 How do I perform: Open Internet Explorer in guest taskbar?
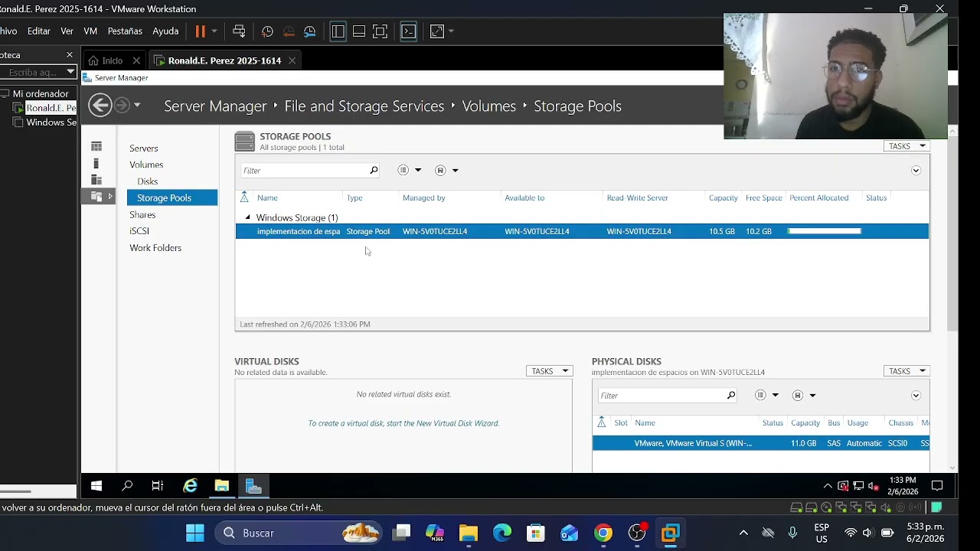click(190, 486)
